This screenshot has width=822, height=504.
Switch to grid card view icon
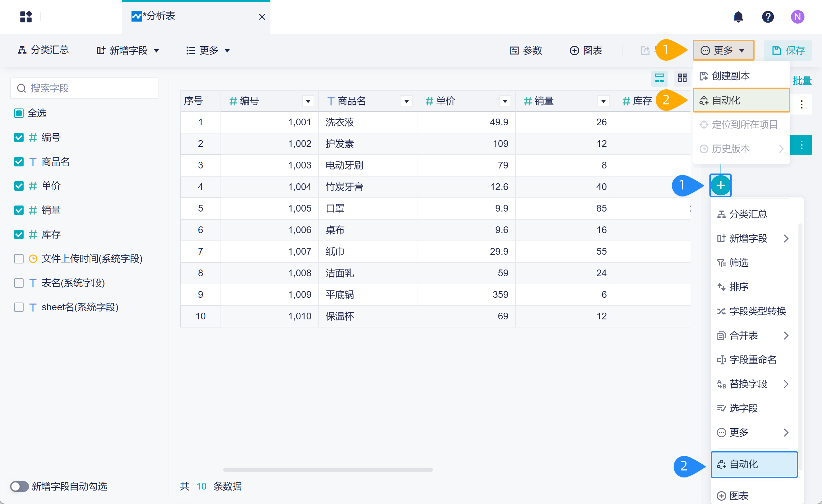(682, 78)
